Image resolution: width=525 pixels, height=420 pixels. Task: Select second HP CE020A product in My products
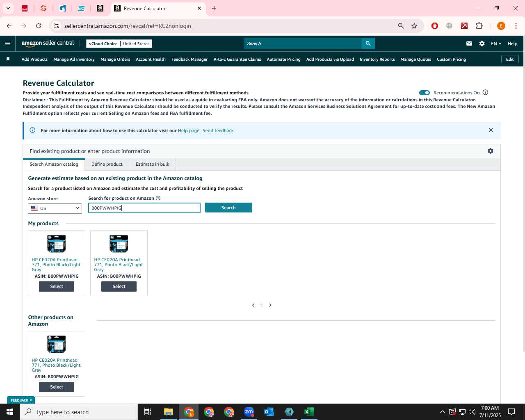pyautogui.click(x=119, y=286)
